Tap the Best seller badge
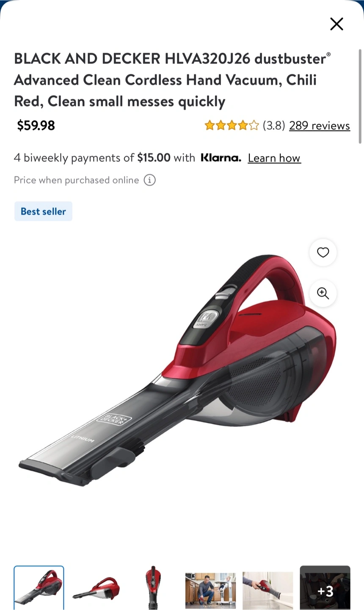Image resolution: width=364 pixels, height=610 pixels. pos(43,211)
